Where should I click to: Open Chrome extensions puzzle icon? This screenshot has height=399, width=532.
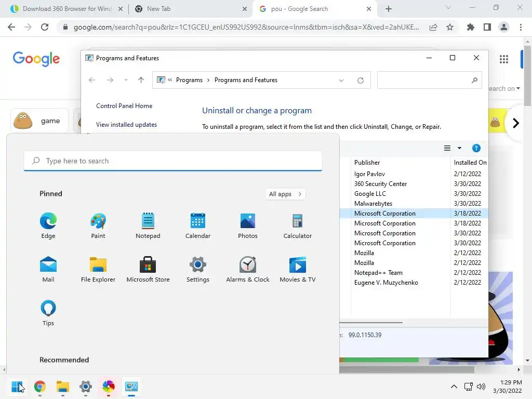471,27
